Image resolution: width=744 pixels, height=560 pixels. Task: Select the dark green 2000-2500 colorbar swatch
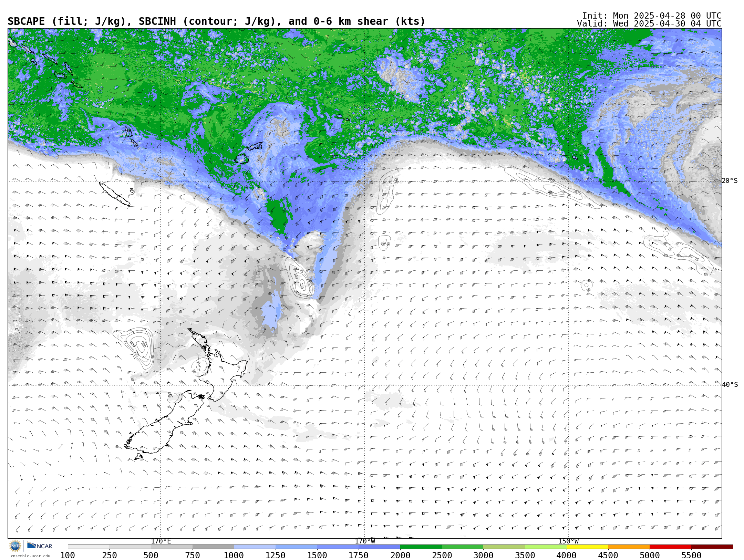(x=421, y=547)
